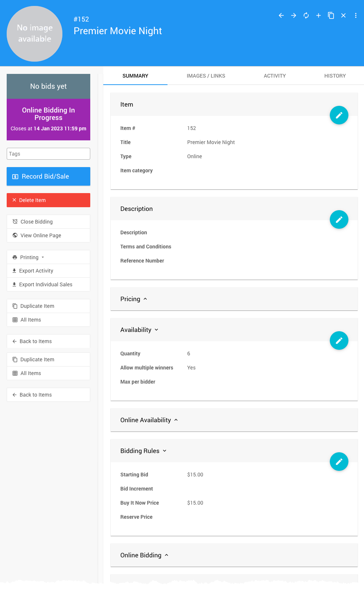Click the Tags input field
Screen dimensions: 364x593
(48, 154)
